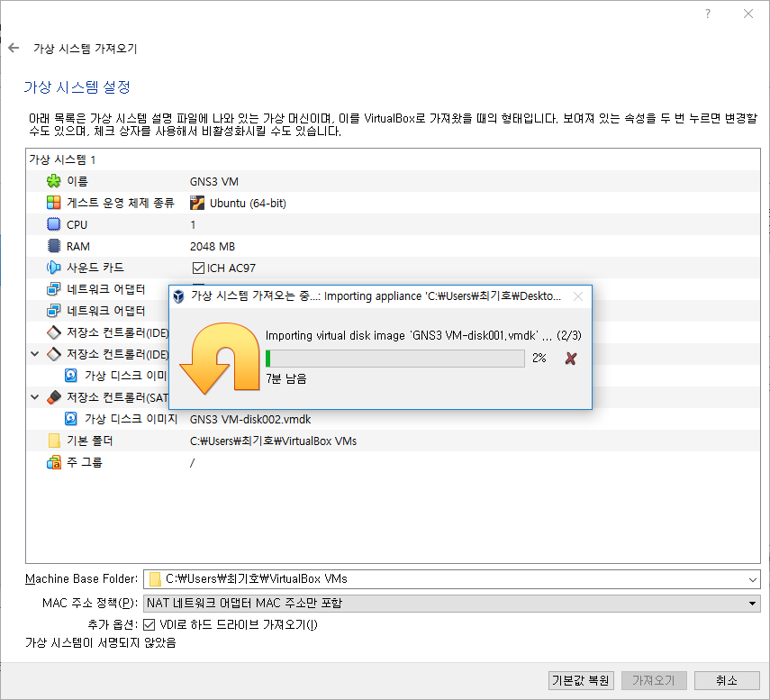Image resolution: width=770 pixels, height=700 pixels.
Task: Click the Importing virtual disk image status text
Action: (423, 335)
